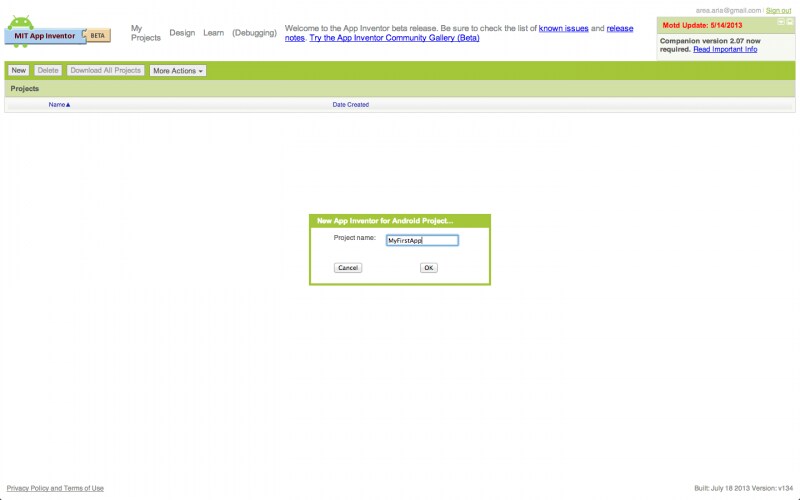Viewport: 800px width, 500px height.
Task: Click the Project name text field
Action: click(x=421, y=240)
